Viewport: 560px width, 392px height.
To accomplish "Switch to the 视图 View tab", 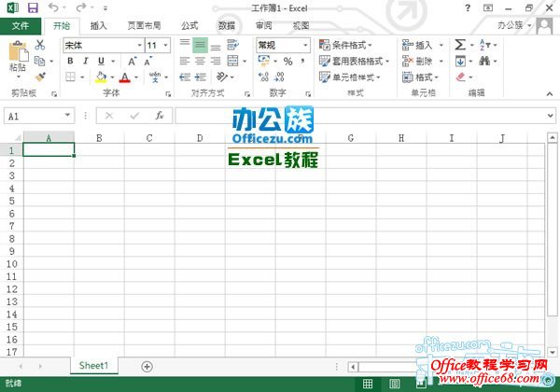I will pos(301,26).
